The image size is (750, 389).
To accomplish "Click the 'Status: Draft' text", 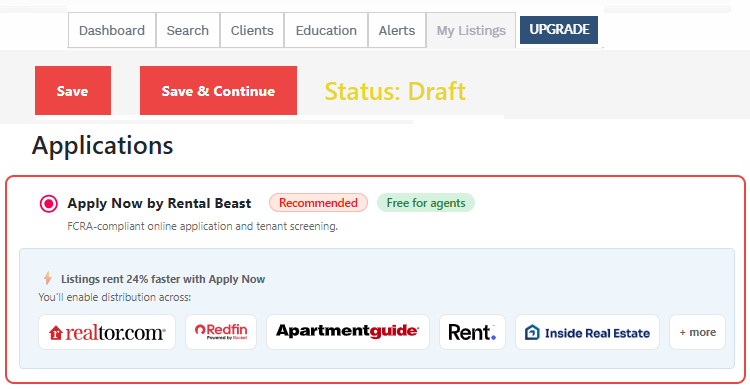I will click(395, 91).
